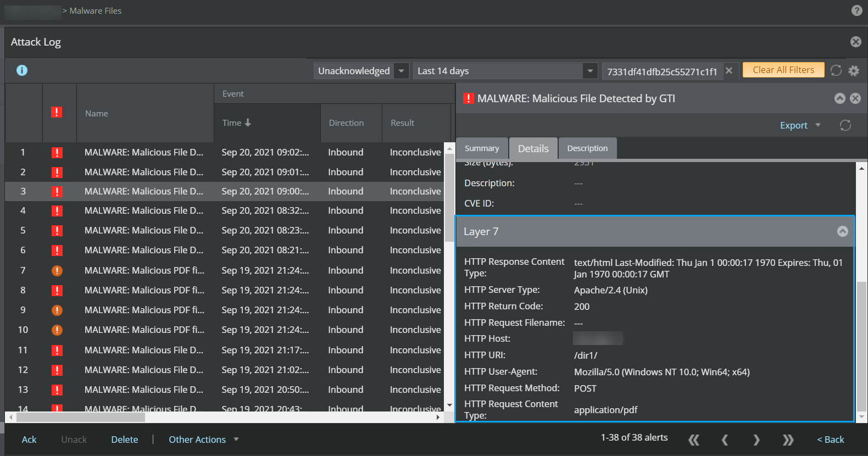Close the Attack Log panel
The height and width of the screenshot is (456, 868).
[x=856, y=42]
